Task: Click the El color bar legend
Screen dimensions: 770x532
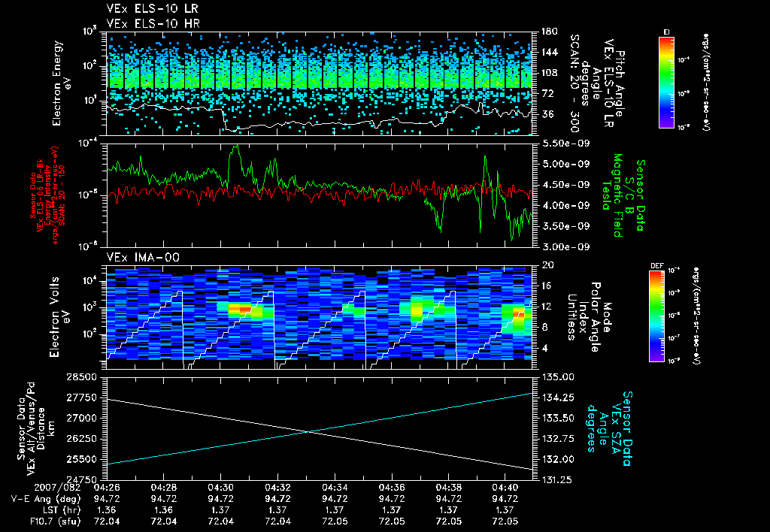Action: click(666, 83)
